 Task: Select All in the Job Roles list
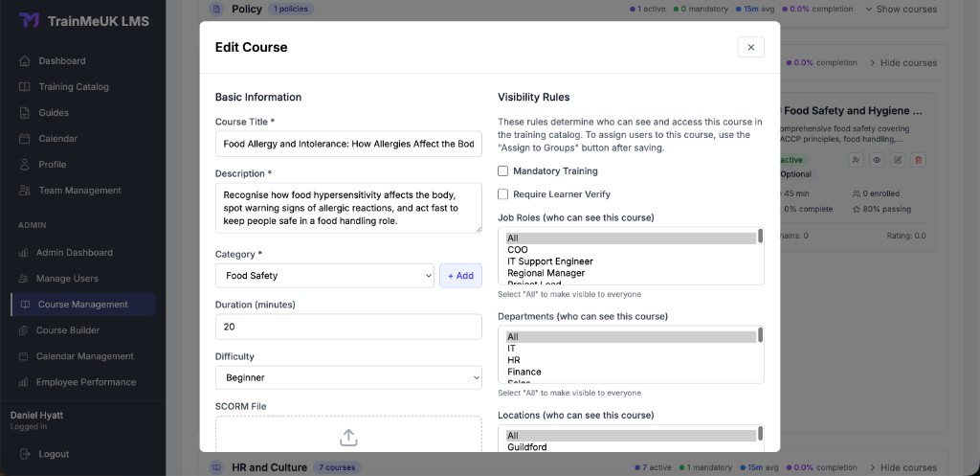632,238
